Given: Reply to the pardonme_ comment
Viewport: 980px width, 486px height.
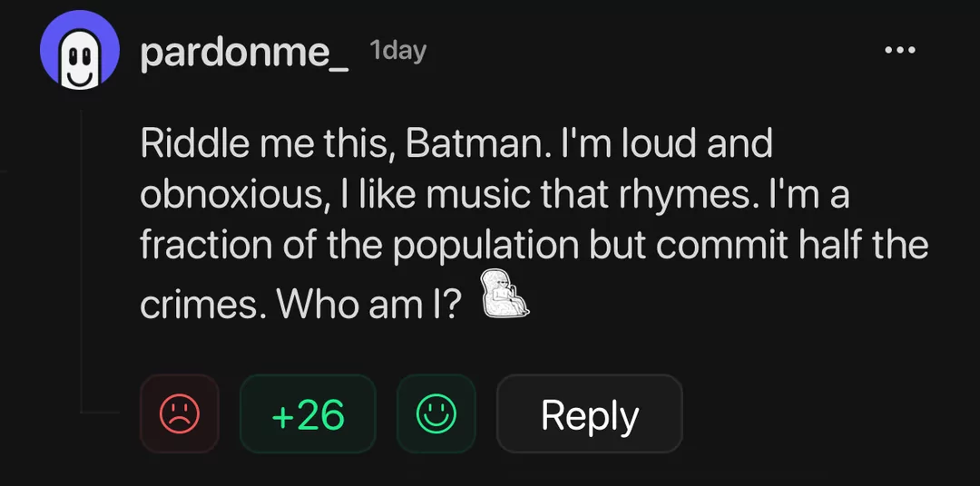Looking at the screenshot, I should pyautogui.click(x=590, y=413).
